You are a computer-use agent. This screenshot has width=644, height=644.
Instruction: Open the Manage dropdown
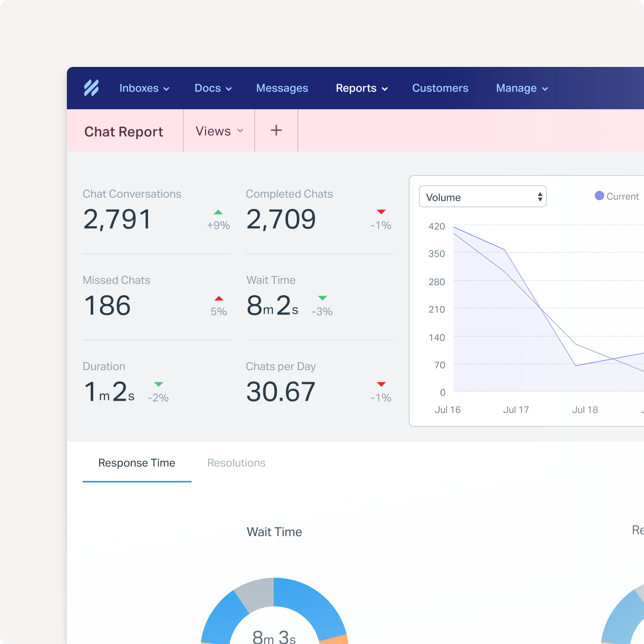[522, 88]
